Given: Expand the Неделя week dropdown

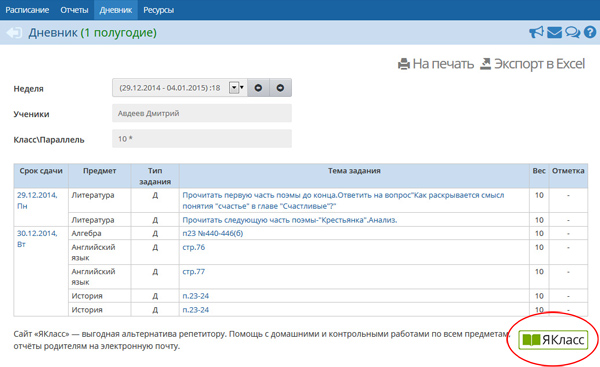Looking at the screenshot, I should pos(236,88).
